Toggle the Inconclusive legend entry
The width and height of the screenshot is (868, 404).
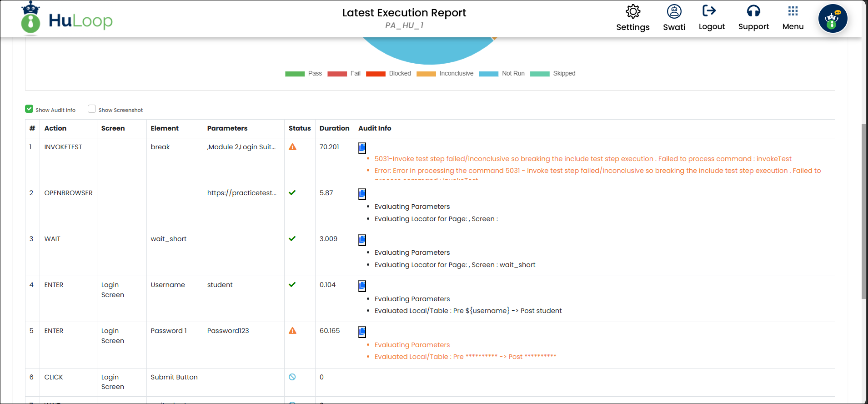pos(445,74)
